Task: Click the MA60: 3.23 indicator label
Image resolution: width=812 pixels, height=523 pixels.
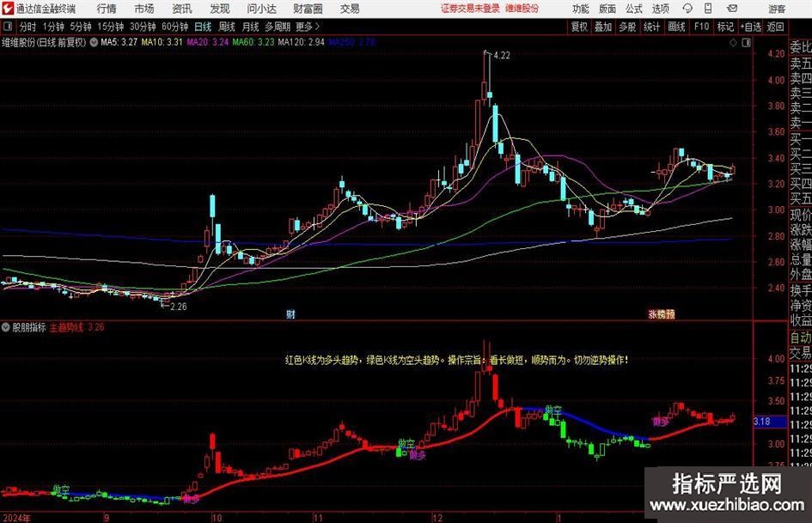Action: click(x=253, y=42)
